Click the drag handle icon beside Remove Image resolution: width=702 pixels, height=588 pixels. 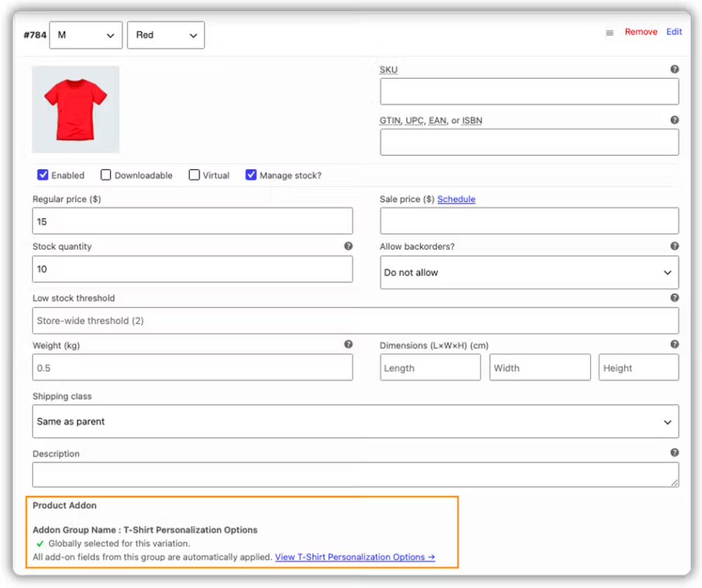[x=609, y=32]
